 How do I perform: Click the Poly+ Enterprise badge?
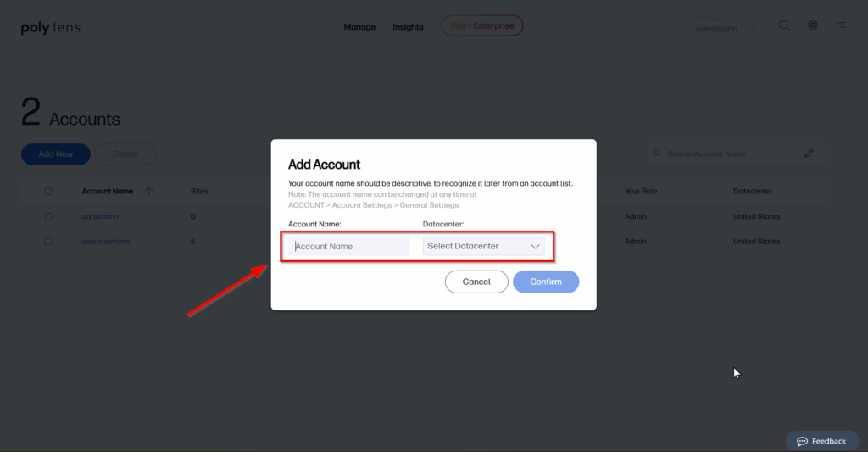(481, 26)
